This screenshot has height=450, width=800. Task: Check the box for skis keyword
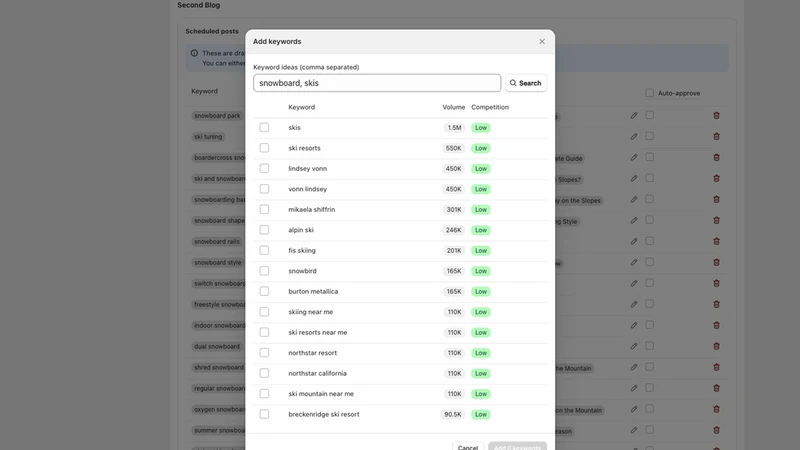click(264, 128)
